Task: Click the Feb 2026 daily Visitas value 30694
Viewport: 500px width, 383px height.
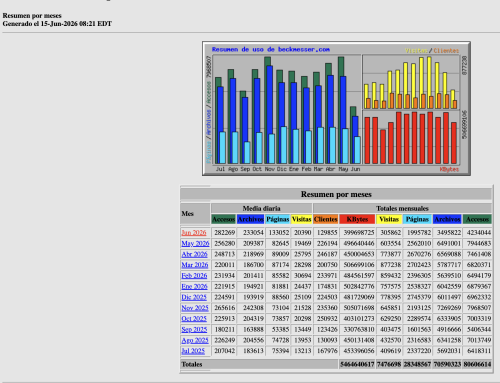Action: coord(302,275)
